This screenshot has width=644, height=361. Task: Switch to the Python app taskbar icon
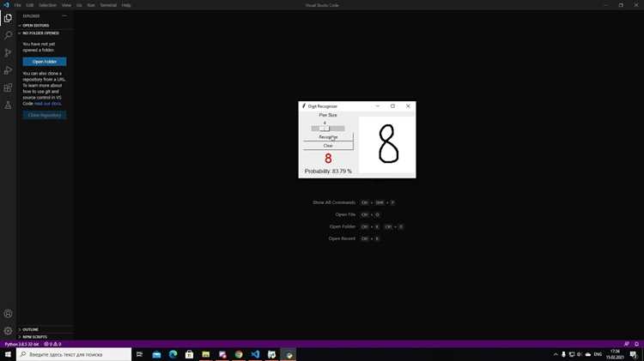click(289, 354)
